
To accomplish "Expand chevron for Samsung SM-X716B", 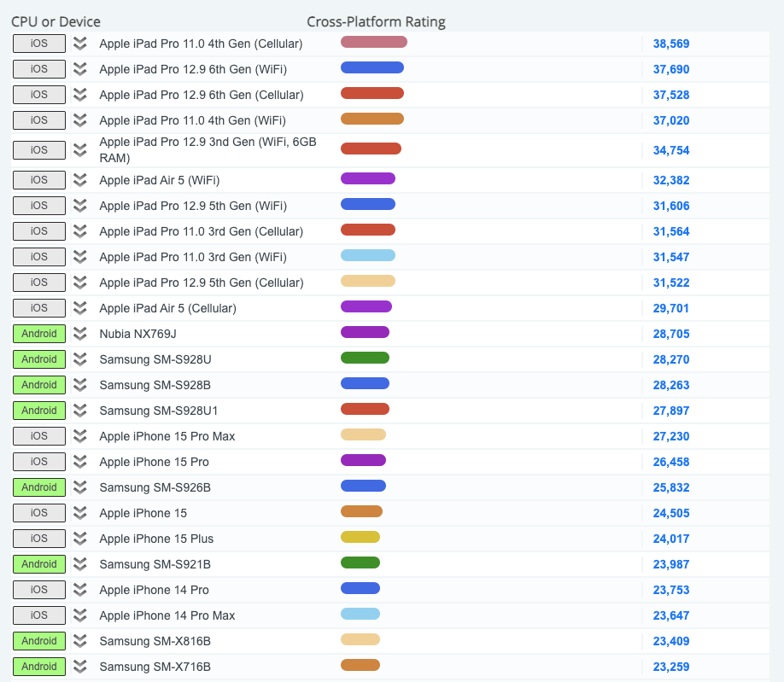I will (x=80, y=667).
